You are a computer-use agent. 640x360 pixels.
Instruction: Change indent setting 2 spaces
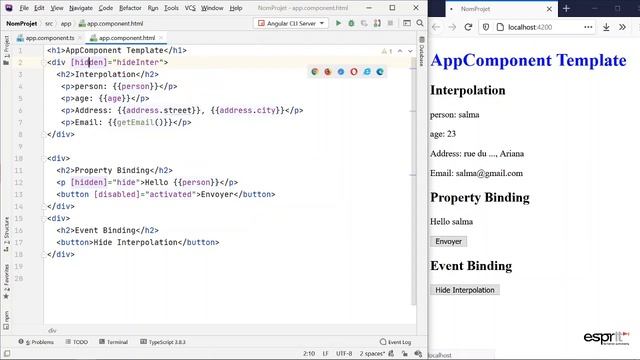(372, 353)
